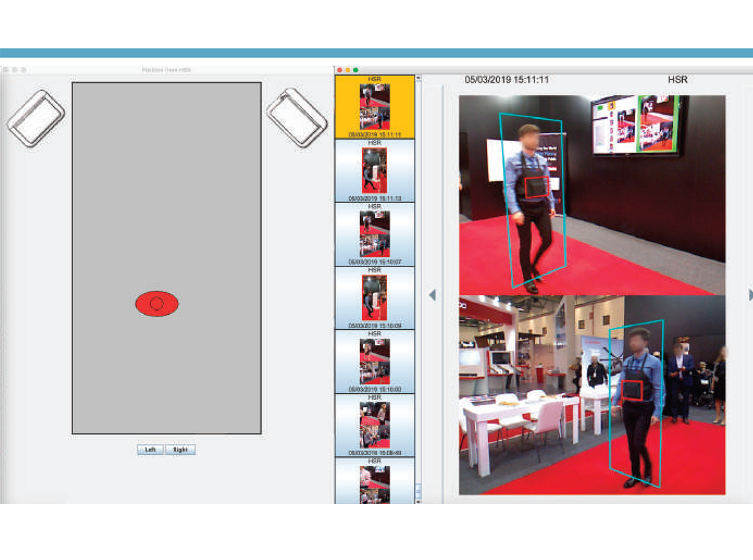Click the scroll-down arrow of the thumbnail list
Screen dimensions: 753x560
coord(419,500)
